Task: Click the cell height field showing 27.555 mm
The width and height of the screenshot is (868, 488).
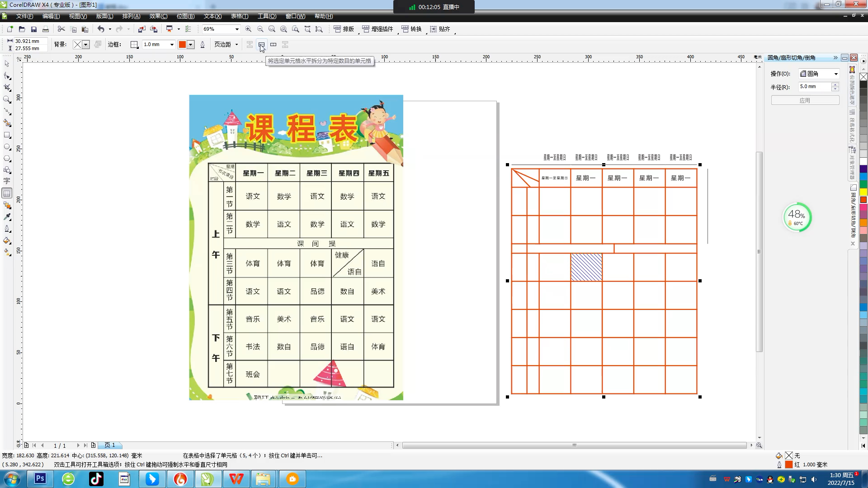Action: [30, 48]
